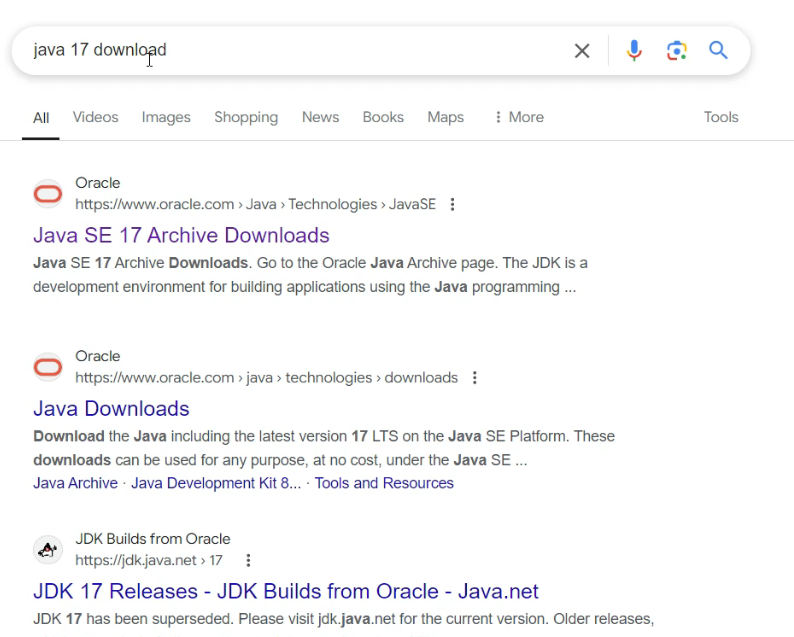Click the 'Oracle' site name above Java Downloads
This screenshot has width=794, height=637.
click(98, 356)
